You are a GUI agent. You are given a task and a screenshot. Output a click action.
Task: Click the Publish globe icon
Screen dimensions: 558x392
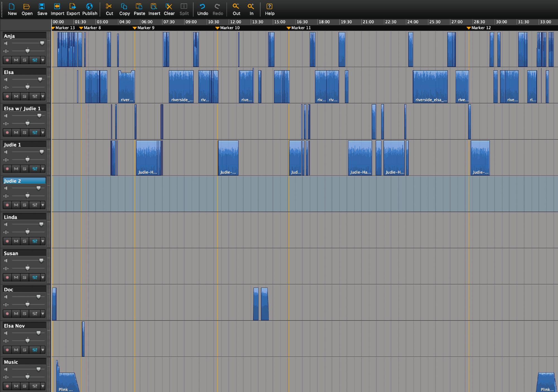click(90, 7)
